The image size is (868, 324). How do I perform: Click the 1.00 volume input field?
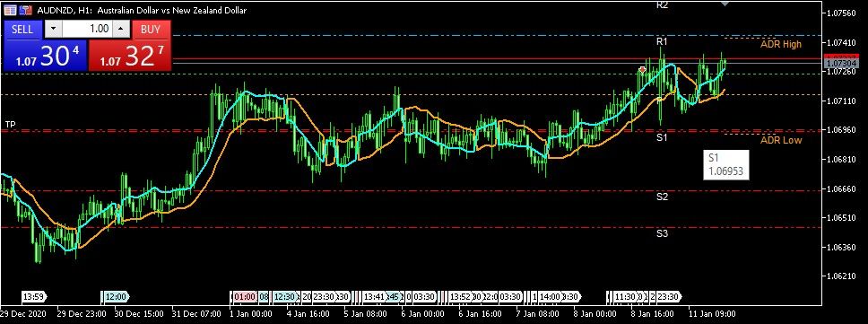88,29
